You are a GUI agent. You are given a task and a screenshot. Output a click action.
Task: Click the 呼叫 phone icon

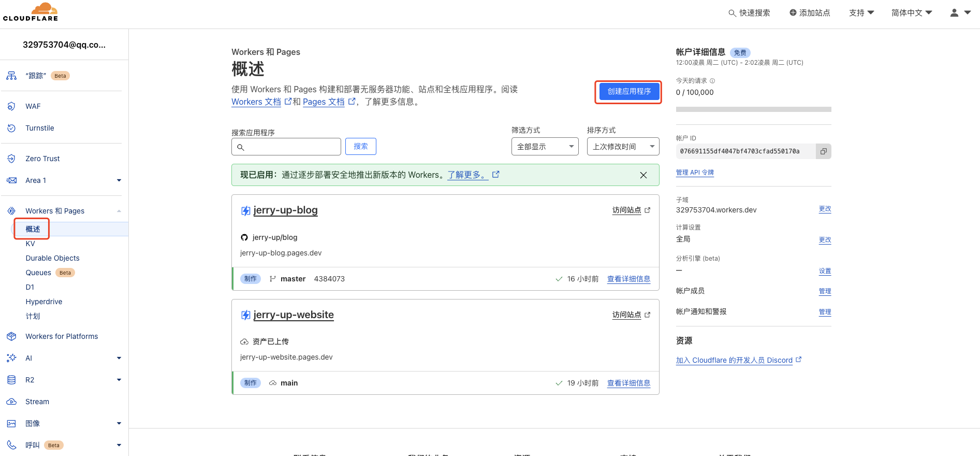(x=11, y=445)
